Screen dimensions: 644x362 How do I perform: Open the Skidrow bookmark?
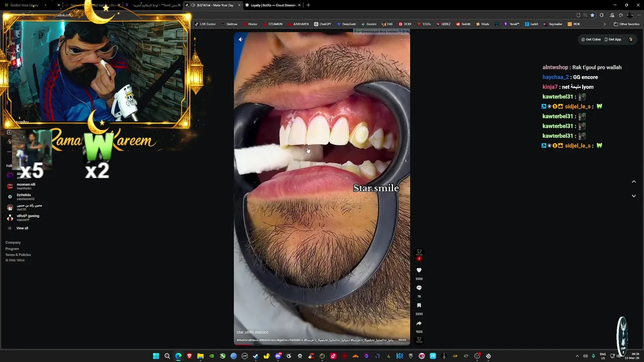pyautogui.click(x=229, y=24)
